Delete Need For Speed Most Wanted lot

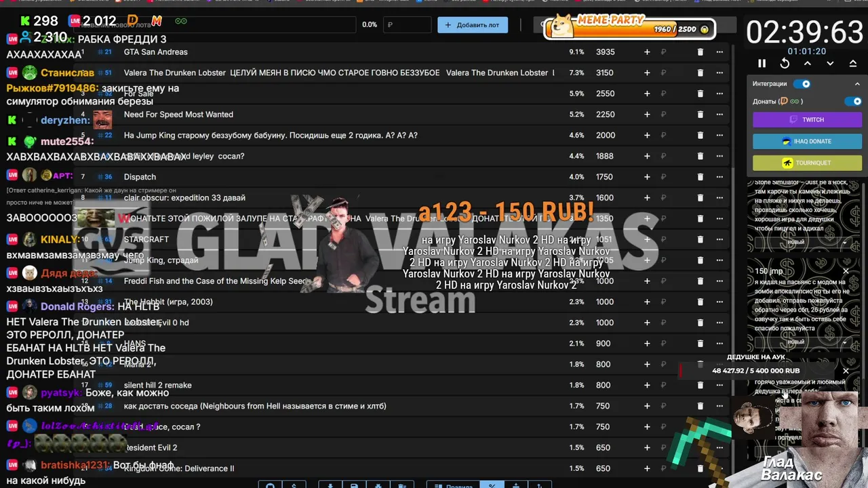[701, 115]
